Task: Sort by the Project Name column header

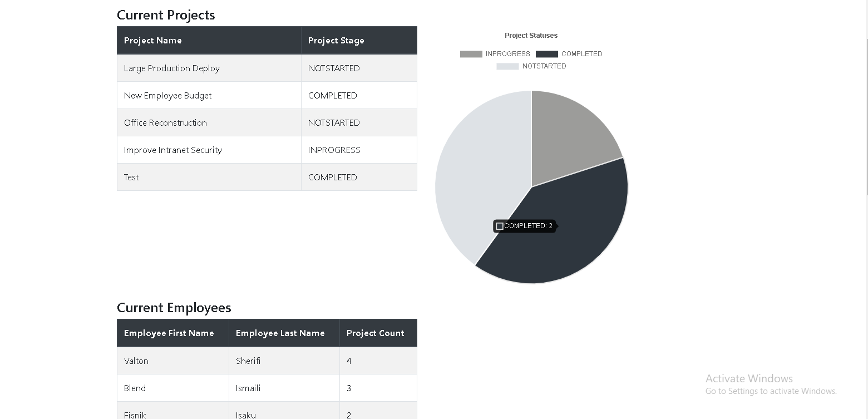Action: click(152, 40)
